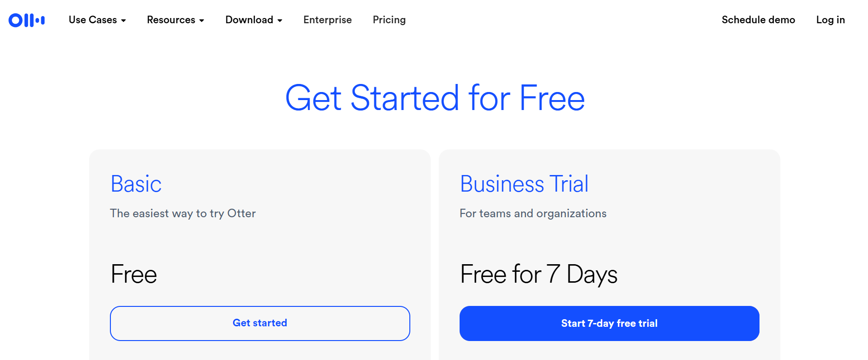
Task: Select Log in at top right
Action: (830, 20)
